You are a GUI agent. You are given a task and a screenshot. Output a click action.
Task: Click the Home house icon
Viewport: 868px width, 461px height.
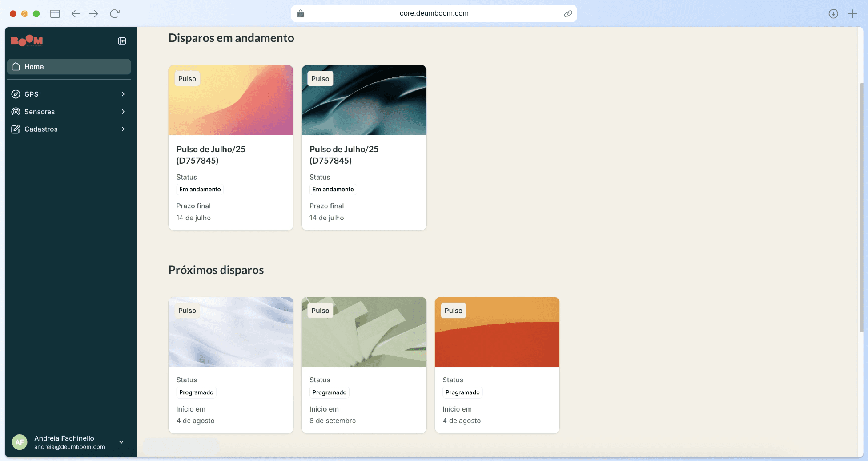[16, 66]
